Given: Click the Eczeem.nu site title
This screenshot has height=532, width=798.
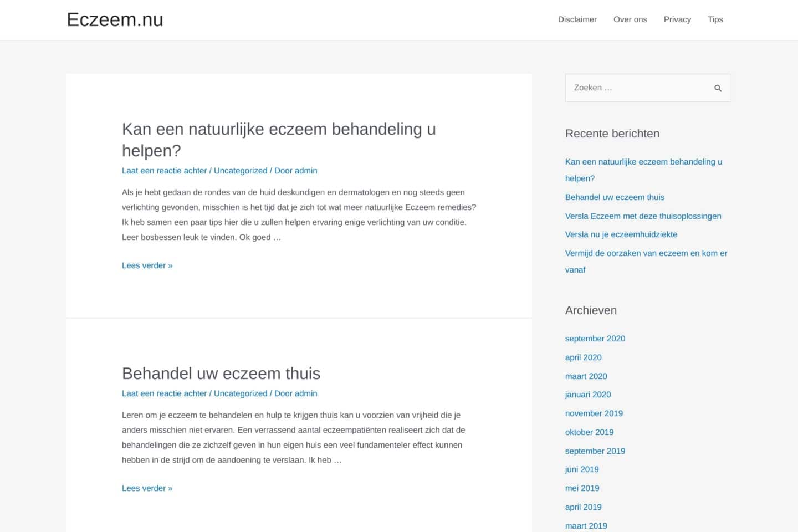Looking at the screenshot, I should pos(115,20).
